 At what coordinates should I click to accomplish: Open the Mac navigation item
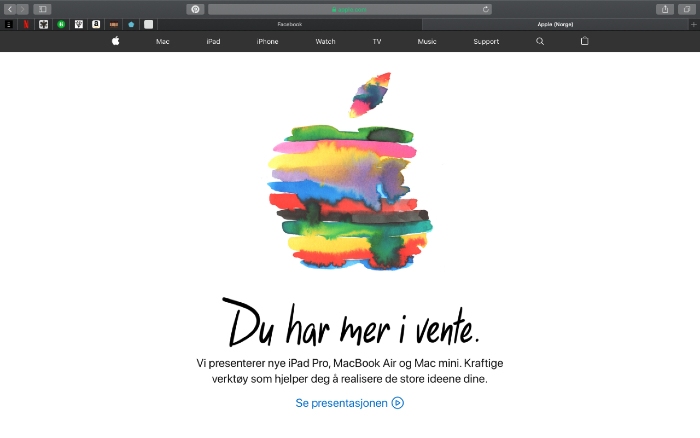pos(162,42)
